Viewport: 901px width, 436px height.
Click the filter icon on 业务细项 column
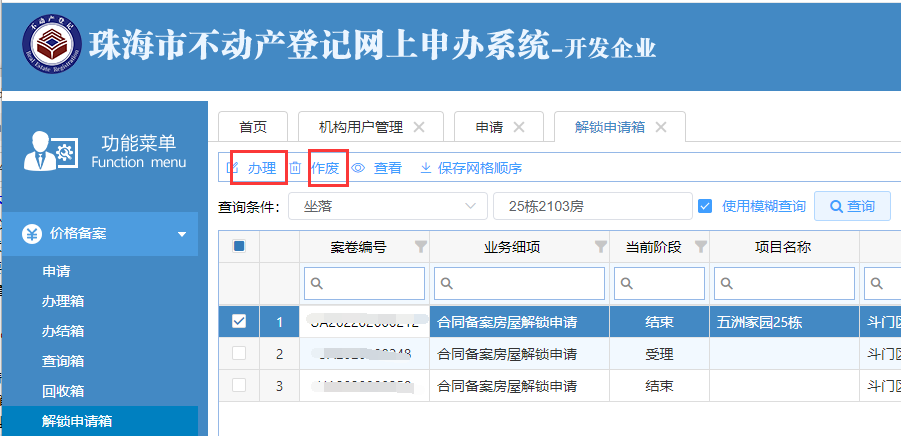tap(600, 246)
